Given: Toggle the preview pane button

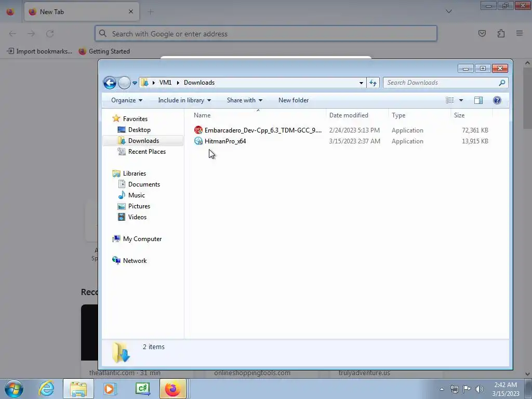Looking at the screenshot, I should pos(478,100).
